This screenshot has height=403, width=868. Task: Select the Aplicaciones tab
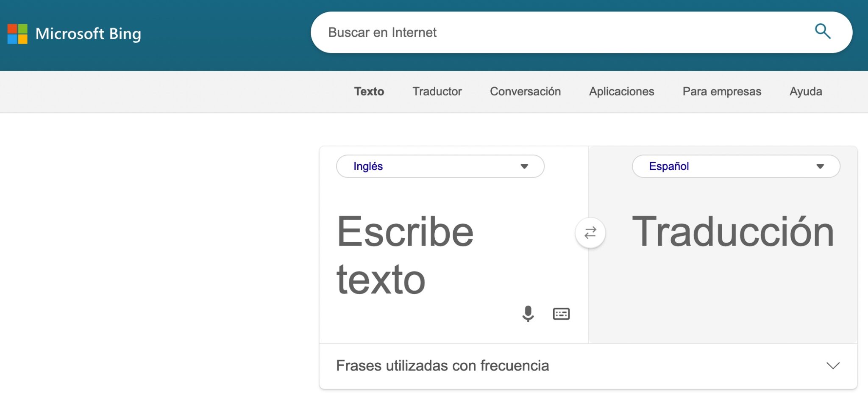pos(621,91)
